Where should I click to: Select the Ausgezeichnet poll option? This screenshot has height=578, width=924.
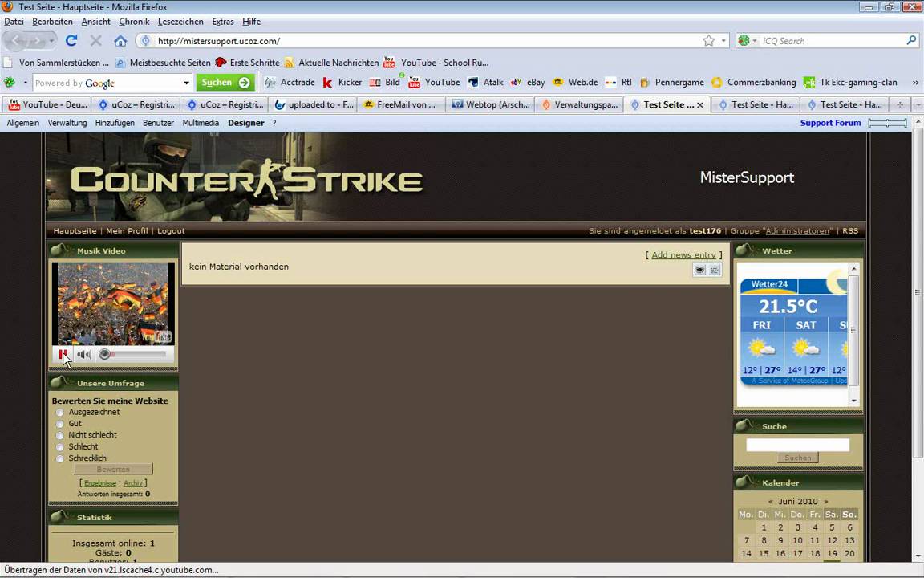click(59, 413)
